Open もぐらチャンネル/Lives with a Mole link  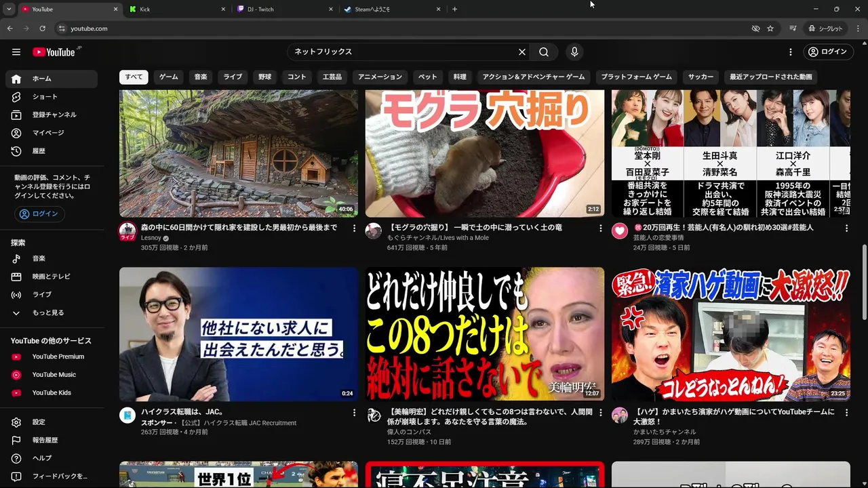(438, 239)
